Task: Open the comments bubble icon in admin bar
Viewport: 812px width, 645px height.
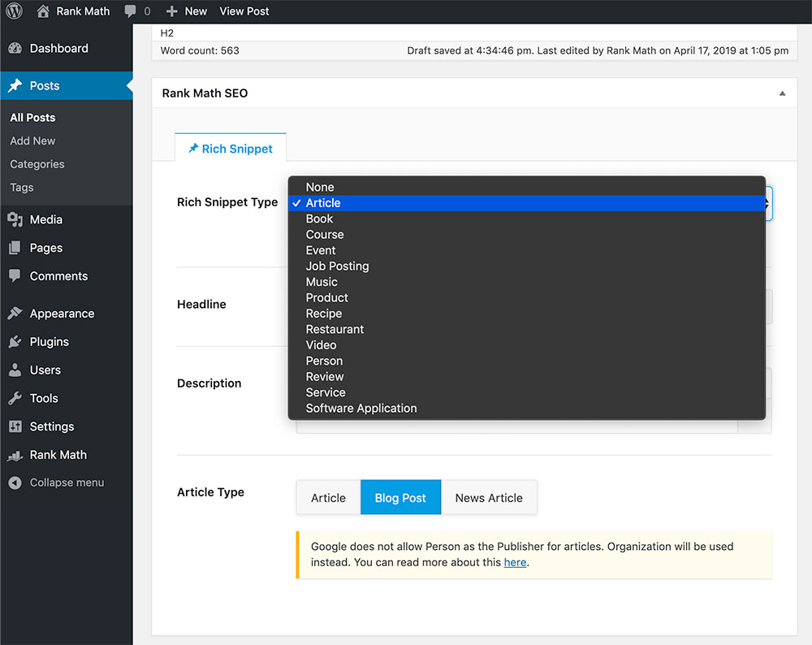Action: [x=131, y=11]
